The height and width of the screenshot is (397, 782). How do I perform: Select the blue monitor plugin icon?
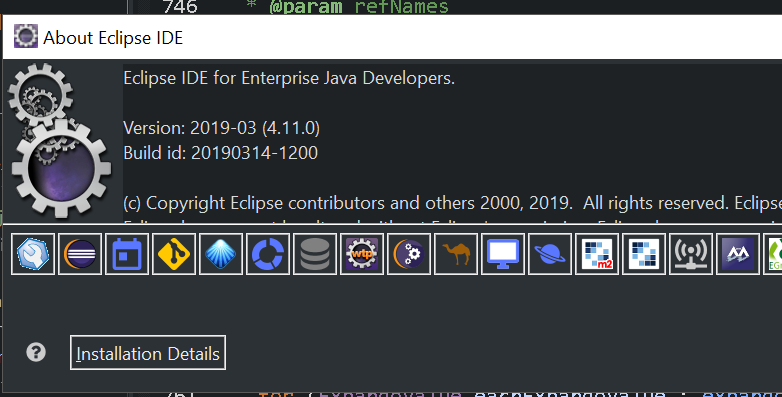(503, 254)
